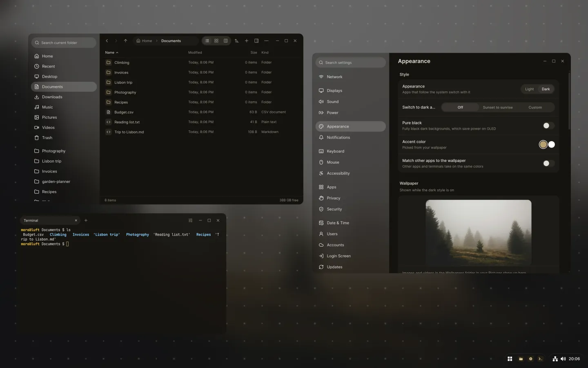Select the white accent color swatch
This screenshot has height=368, width=588.
552,144
